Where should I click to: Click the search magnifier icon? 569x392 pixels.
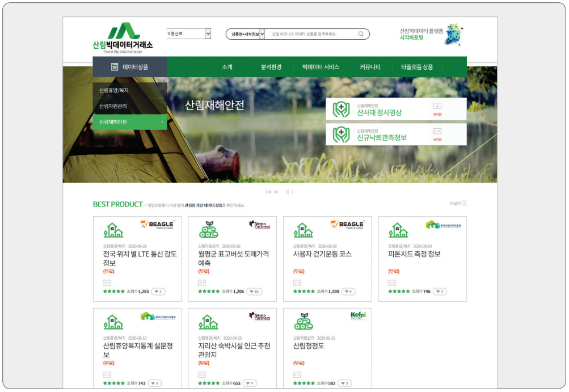(361, 34)
